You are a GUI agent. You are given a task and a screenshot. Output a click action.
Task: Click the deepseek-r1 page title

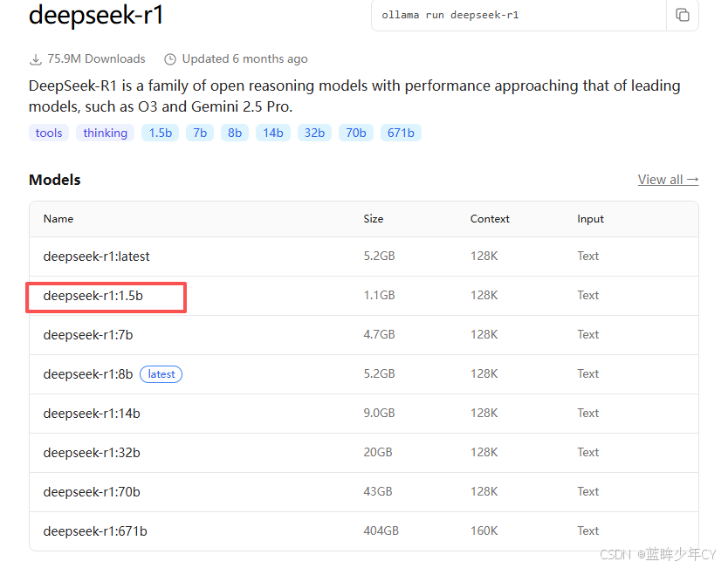click(96, 15)
